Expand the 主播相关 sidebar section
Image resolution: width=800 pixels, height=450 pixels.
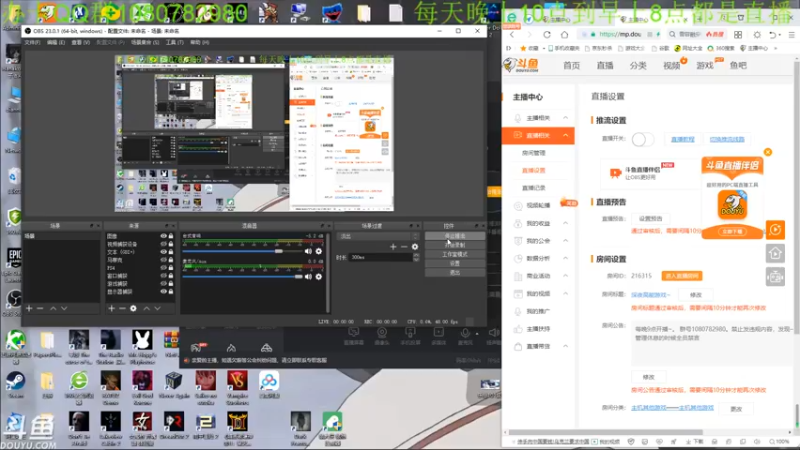tap(565, 118)
